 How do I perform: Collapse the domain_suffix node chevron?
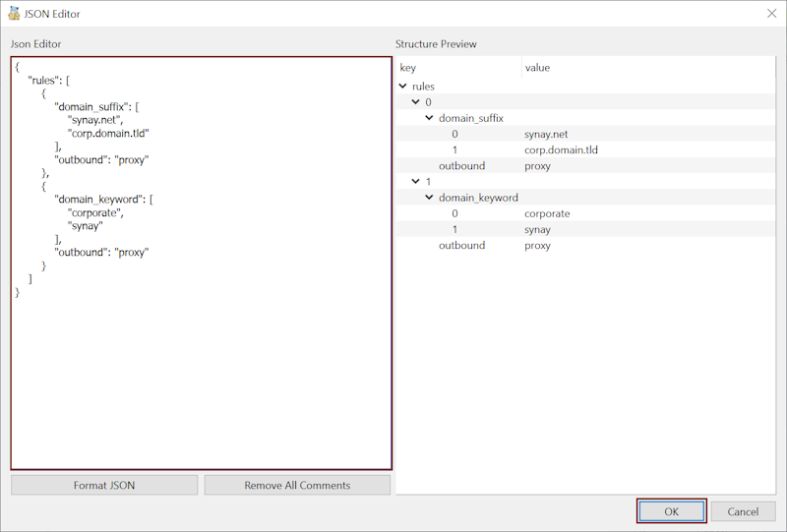tap(430, 118)
